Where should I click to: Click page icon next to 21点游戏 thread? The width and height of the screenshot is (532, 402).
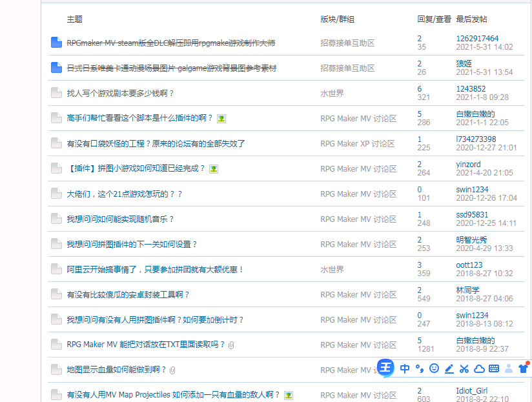[x=56, y=193]
